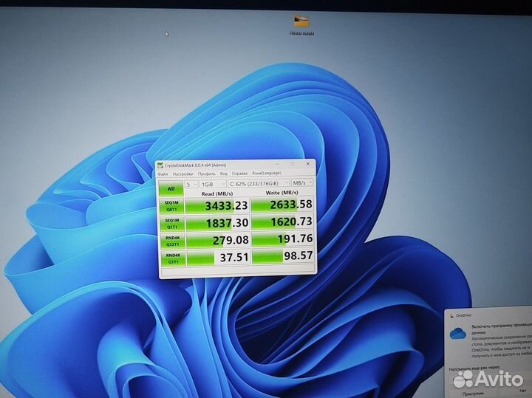The image size is (532, 398).
Task: Open the Настройки menu
Action: [183, 174]
